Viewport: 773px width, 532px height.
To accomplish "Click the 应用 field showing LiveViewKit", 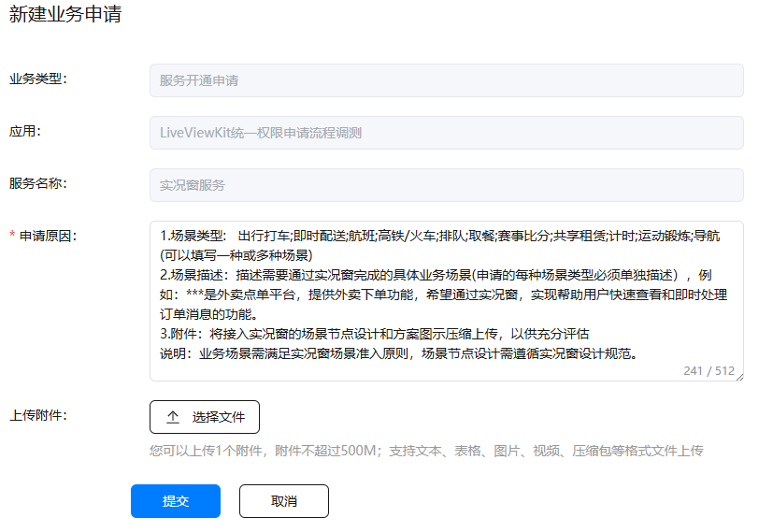I will [446, 133].
